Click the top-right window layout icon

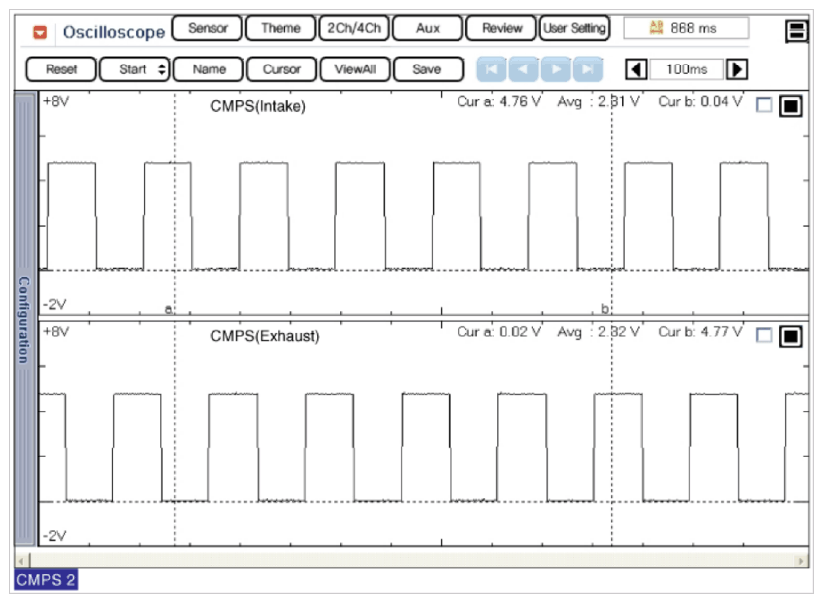coord(797,31)
